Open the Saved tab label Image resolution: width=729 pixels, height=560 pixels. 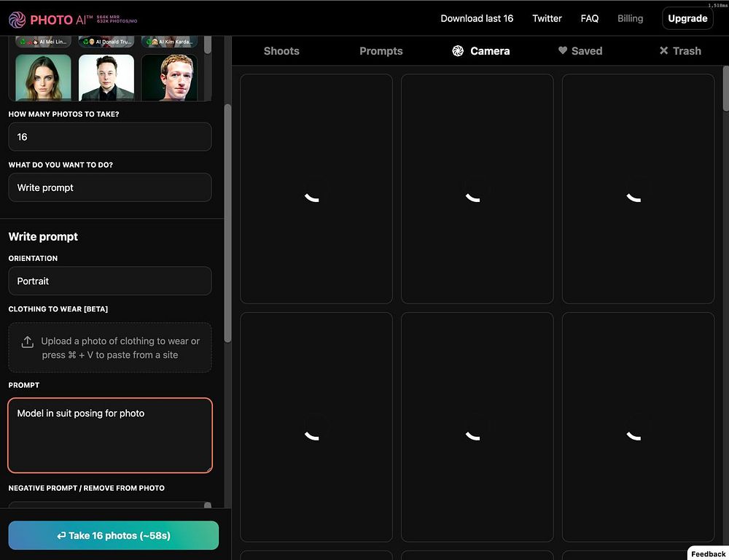pyautogui.click(x=587, y=51)
